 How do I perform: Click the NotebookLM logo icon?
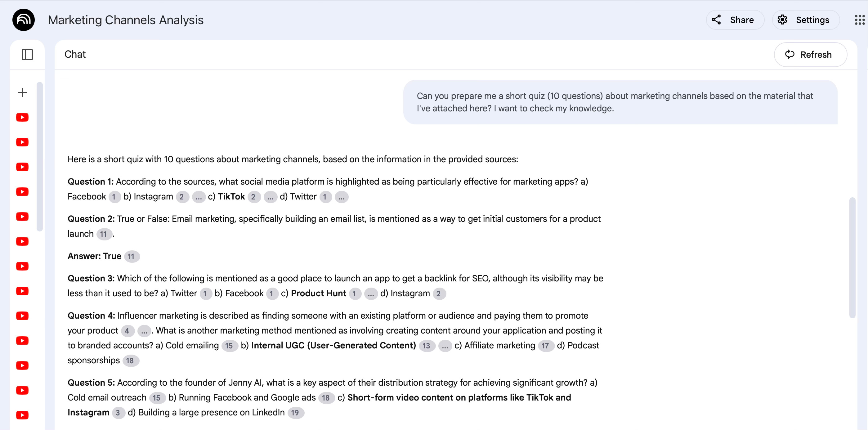tap(23, 20)
